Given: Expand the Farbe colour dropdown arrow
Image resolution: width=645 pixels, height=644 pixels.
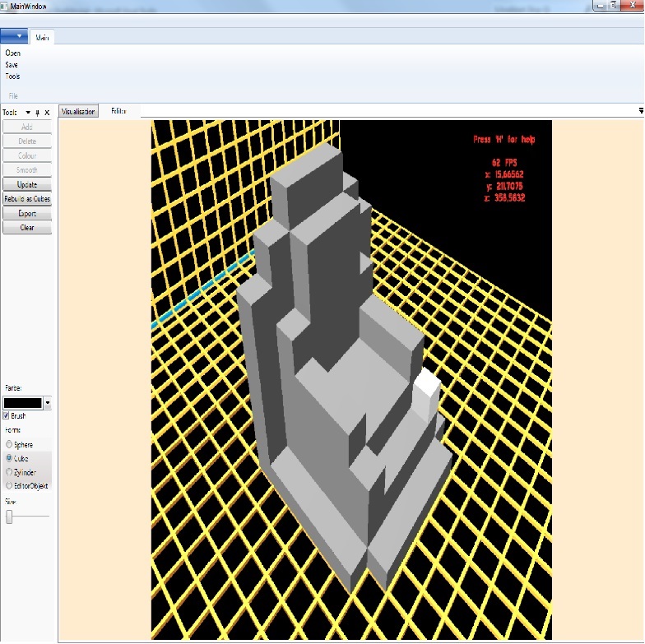Looking at the screenshot, I should click(48, 403).
